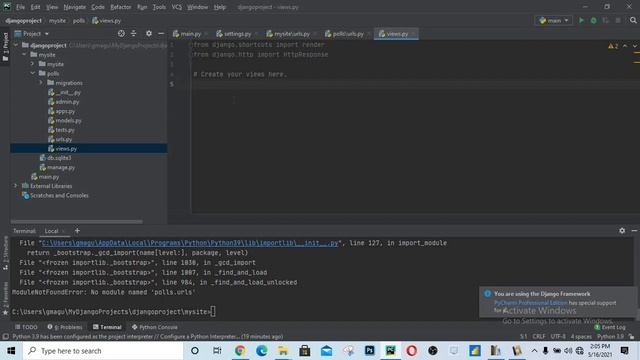Open the TODO tool window
The image size is (640, 360).
tap(26, 327)
